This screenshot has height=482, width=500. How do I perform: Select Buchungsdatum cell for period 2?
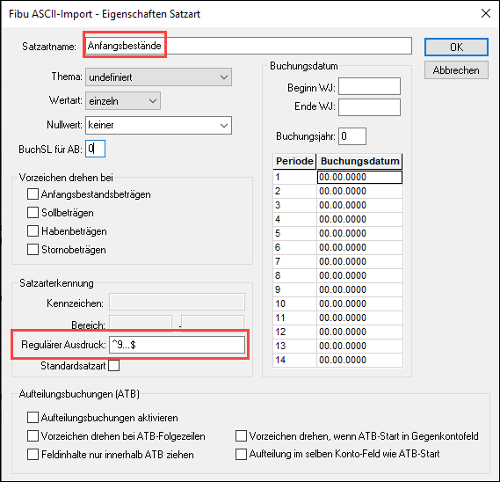[x=359, y=191]
